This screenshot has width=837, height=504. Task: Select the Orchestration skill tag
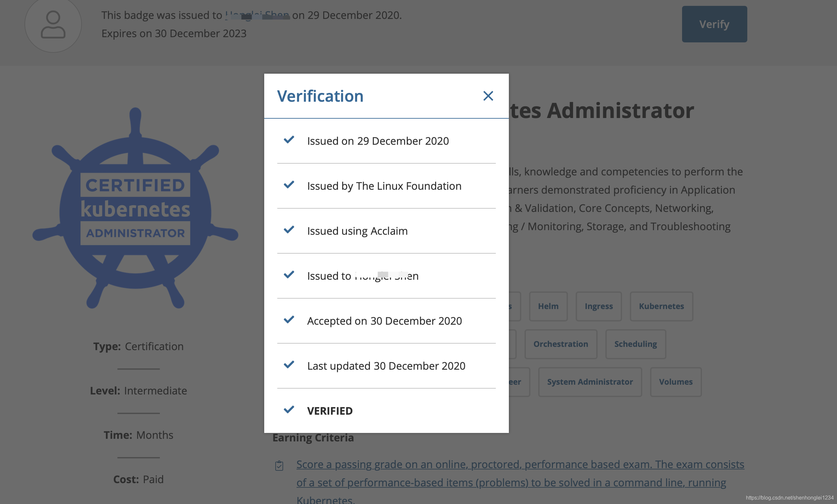[560, 344]
